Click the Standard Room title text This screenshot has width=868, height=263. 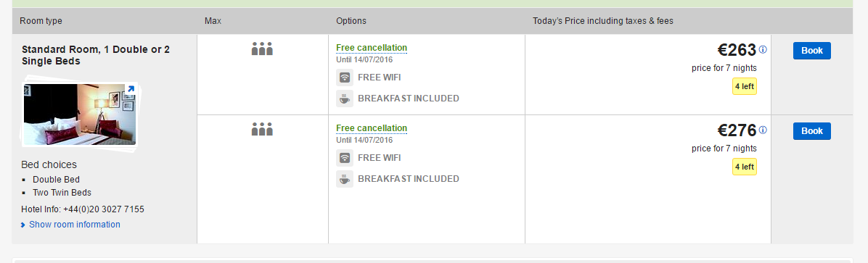click(96, 55)
